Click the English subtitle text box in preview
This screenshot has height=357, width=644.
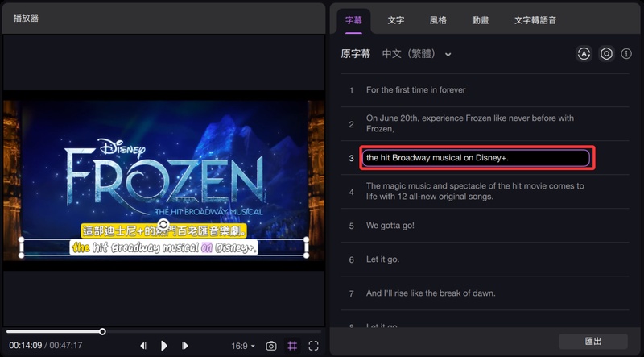click(163, 247)
